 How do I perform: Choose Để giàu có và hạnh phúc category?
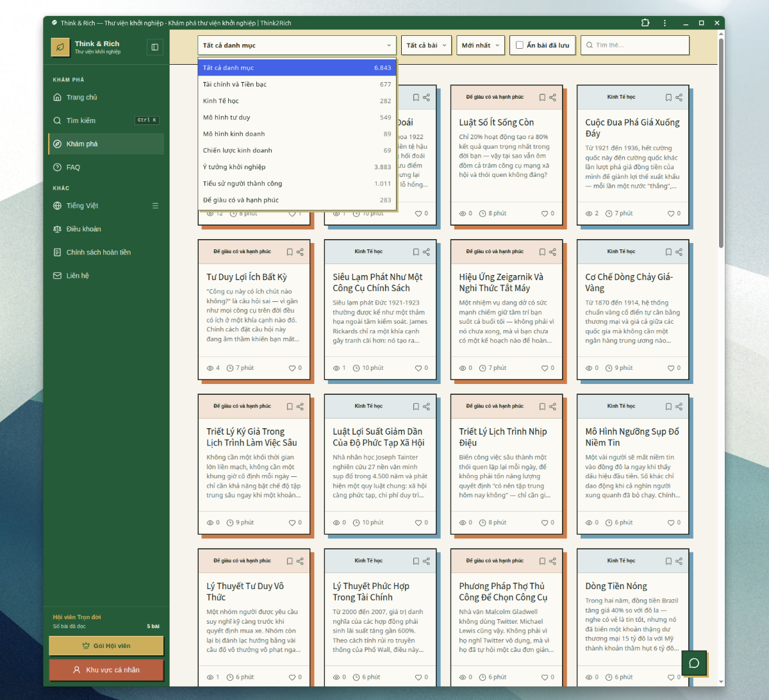(x=297, y=200)
